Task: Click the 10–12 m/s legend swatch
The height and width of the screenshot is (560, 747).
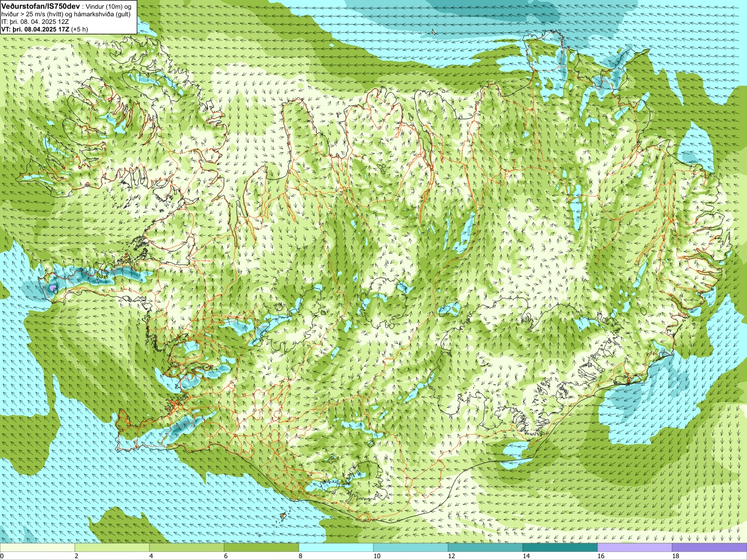Action: point(411,548)
